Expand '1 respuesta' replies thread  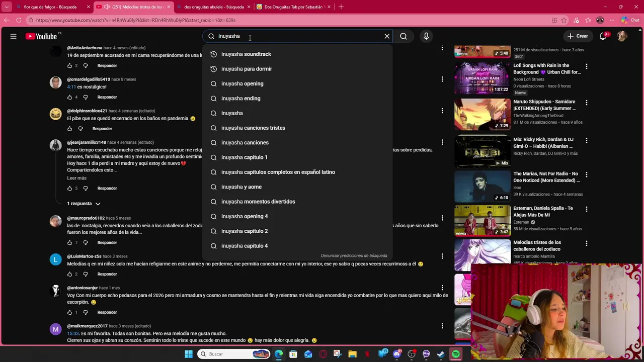click(x=84, y=204)
